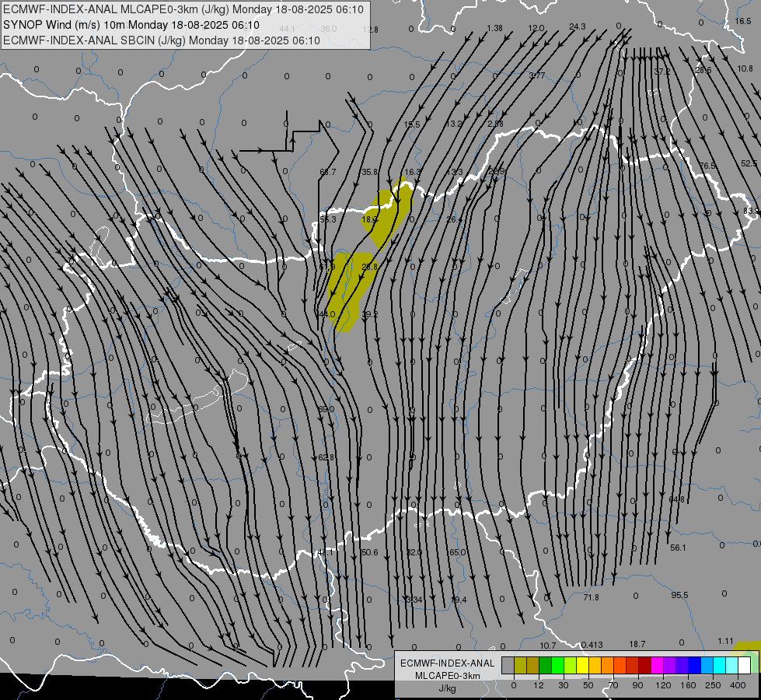
Task: Select the cyan swatch after the 250 tick
Action: click(x=720, y=665)
